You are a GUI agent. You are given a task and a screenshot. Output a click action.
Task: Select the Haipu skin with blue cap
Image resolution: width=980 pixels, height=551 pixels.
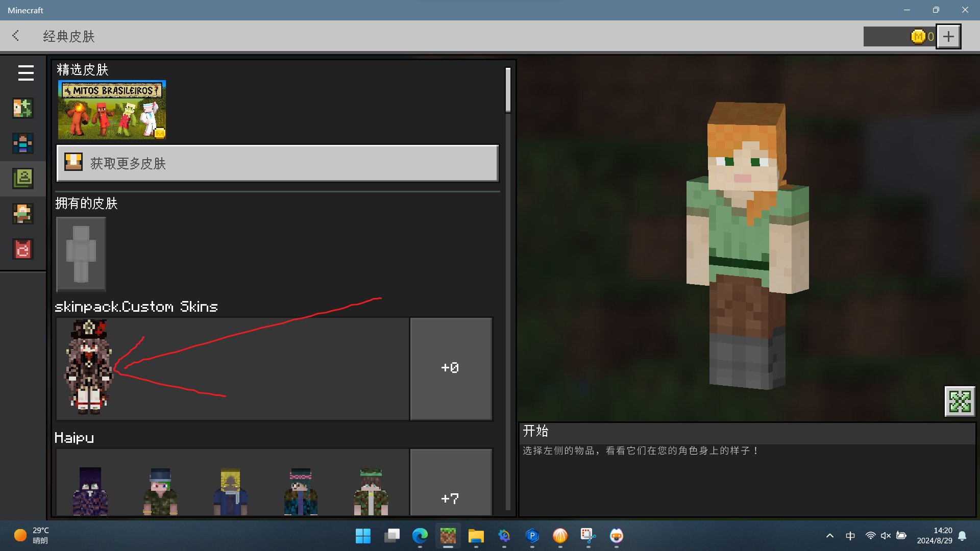(x=160, y=491)
